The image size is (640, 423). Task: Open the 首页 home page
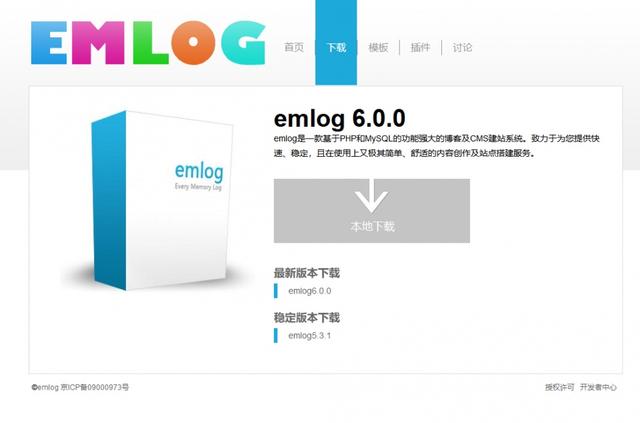coord(294,47)
